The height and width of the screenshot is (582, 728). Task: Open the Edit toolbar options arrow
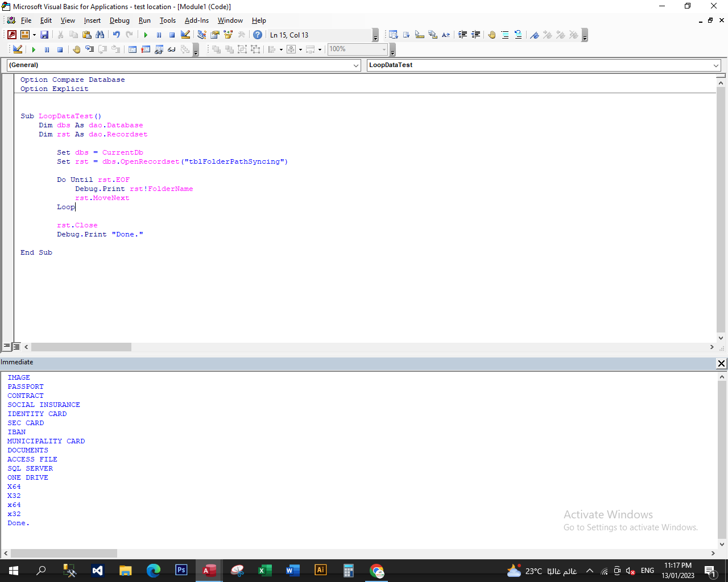coord(585,35)
